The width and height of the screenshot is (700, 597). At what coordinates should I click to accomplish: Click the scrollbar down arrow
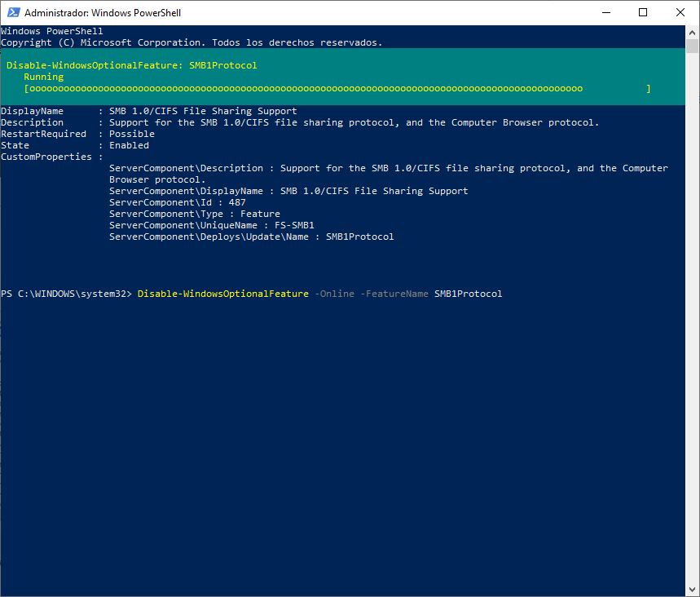[693, 588]
